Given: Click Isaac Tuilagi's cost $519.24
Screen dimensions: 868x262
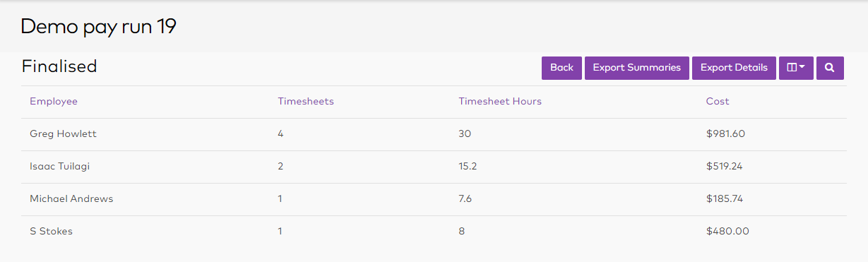Looking at the screenshot, I should [x=725, y=167].
